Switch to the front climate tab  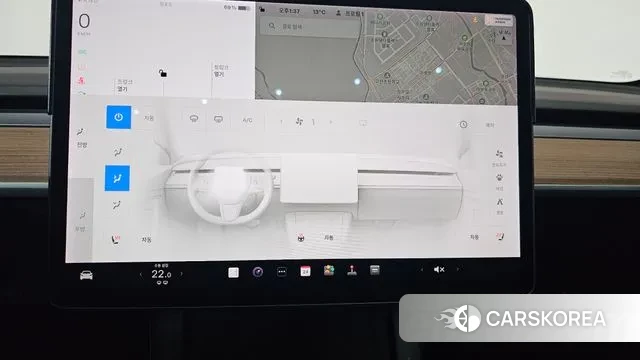[x=82, y=137]
